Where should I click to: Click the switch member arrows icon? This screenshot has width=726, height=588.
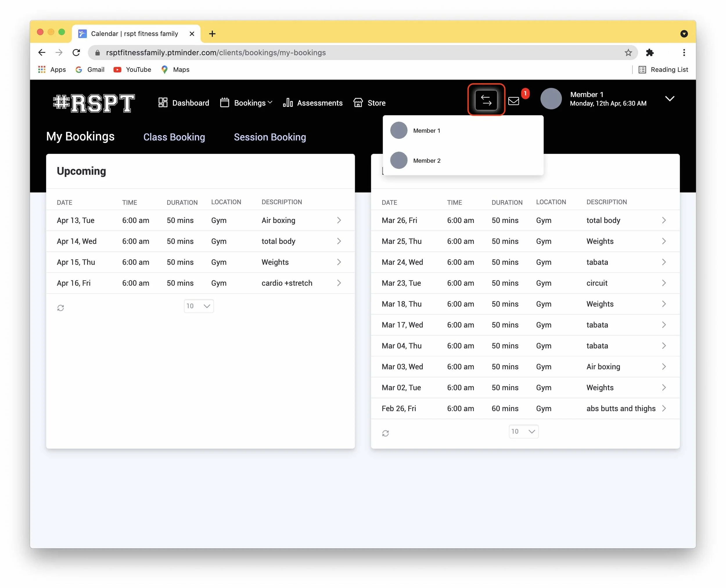coord(486,100)
